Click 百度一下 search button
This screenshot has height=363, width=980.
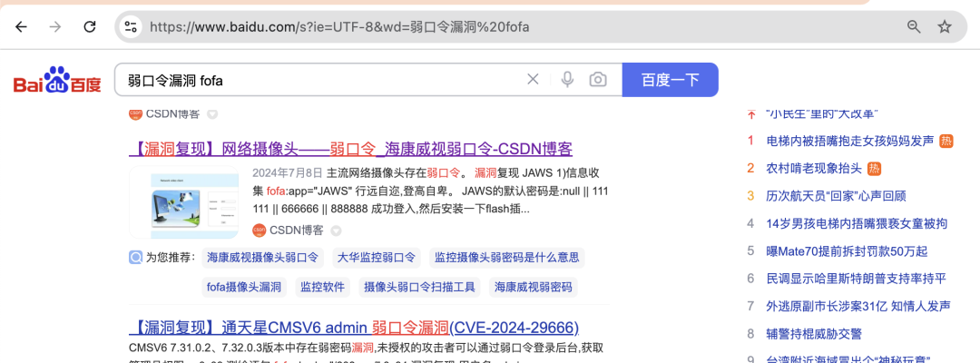click(x=670, y=79)
